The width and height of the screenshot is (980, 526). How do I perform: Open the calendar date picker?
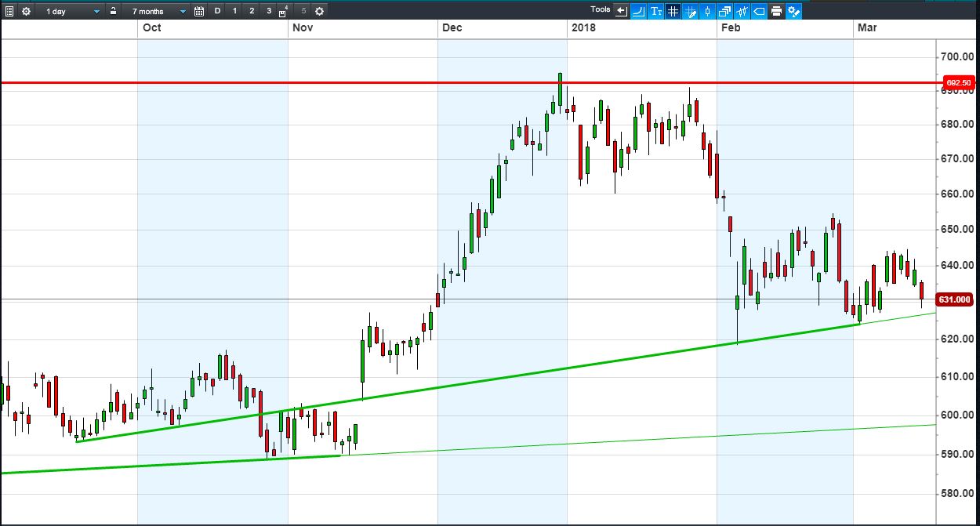198,11
